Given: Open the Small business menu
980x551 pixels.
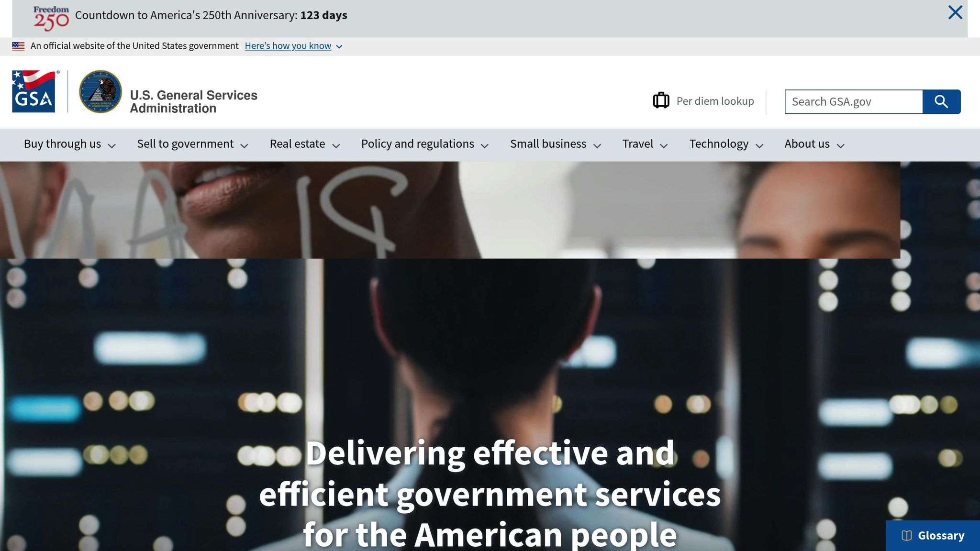Looking at the screenshot, I should click(x=556, y=144).
